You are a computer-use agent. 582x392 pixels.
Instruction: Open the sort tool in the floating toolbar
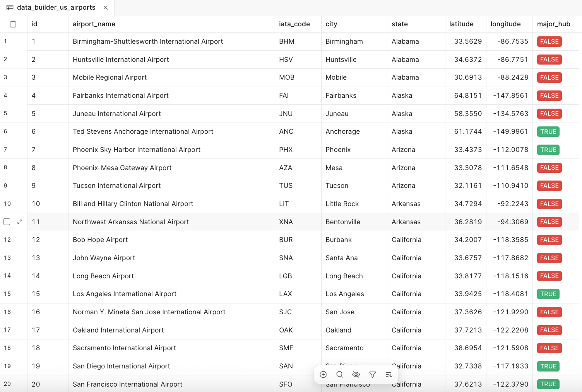point(389,374)
